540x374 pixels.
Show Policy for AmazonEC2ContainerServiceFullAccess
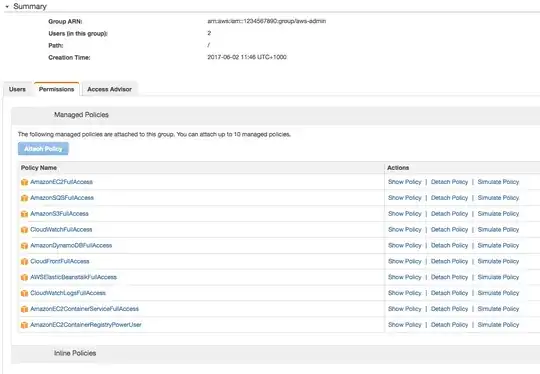405,309
